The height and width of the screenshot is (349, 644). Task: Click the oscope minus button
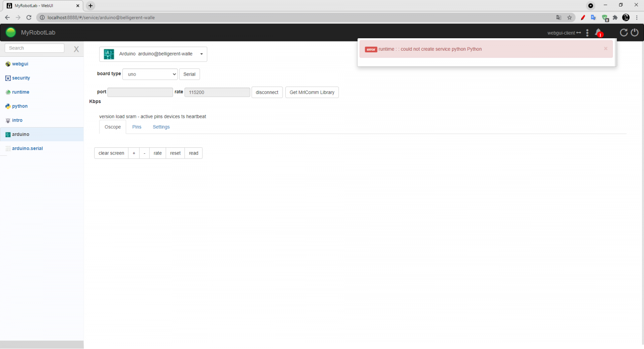point(144,153)
